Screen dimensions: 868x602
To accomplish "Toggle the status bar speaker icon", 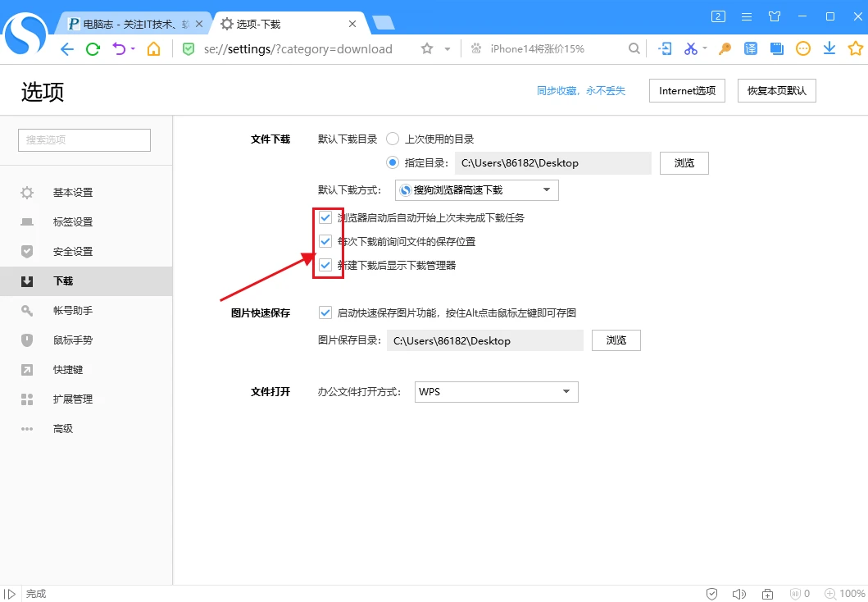I will pos(739,594).
